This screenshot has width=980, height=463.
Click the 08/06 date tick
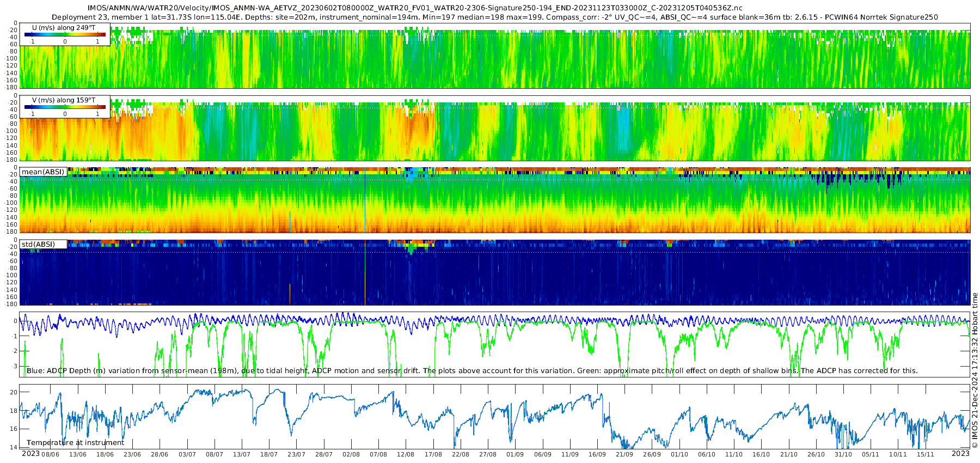click(50, 454)
